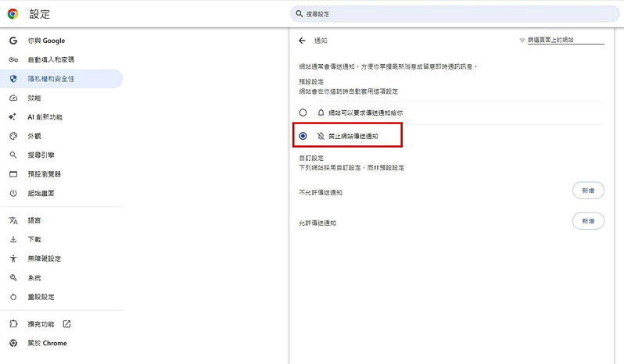The image size is (624, 364).
Task: Open 你與 Google settings section
Action: click(x=62, y=41)
